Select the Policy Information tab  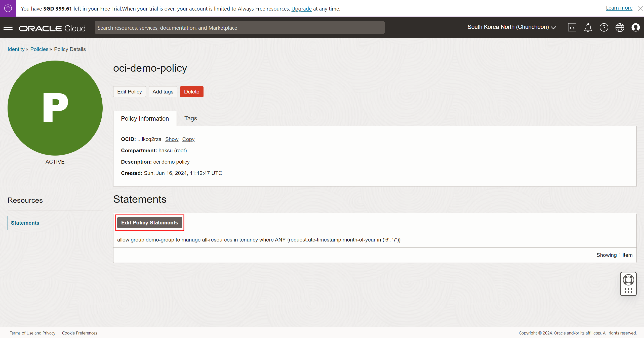click(x=145, y=119)
